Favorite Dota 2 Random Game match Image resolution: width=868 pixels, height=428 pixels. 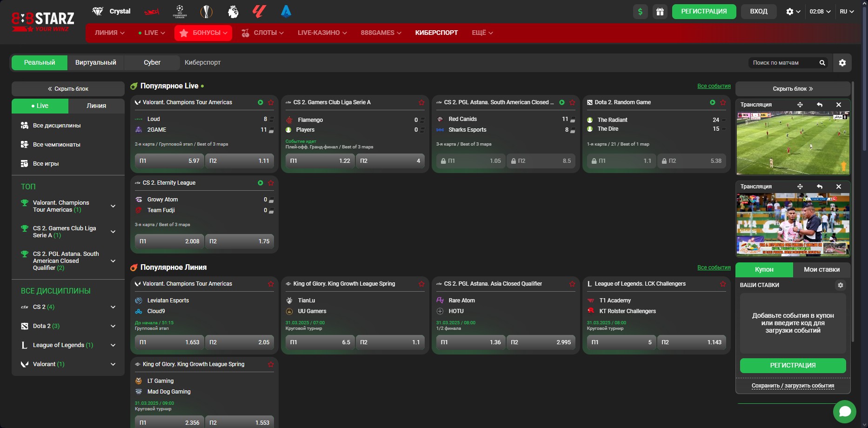(723, 102)
